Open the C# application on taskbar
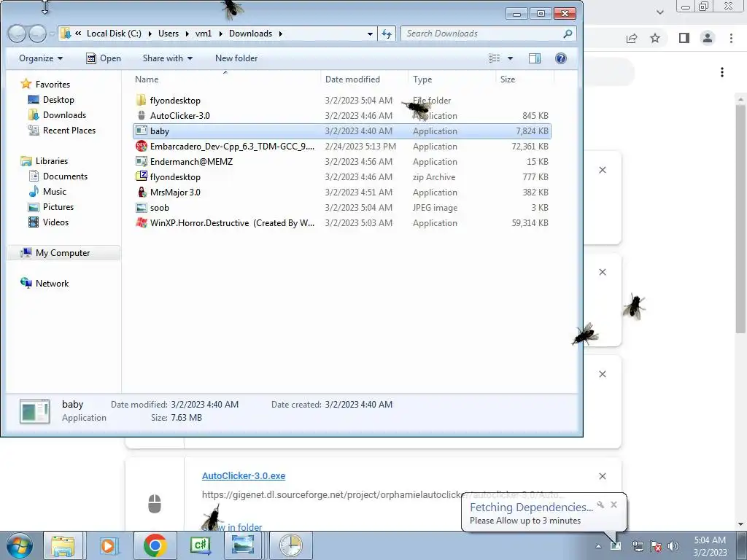This screenshot has height=560, width=747. click(200, 545)
